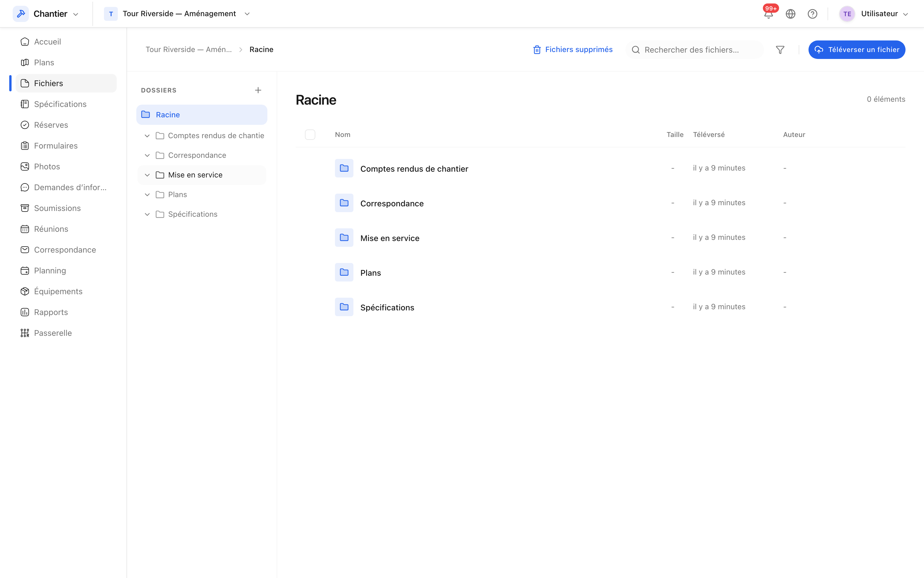Open the notifications bell icon
Screen dimensions: 924x578
tap(768, 14)
